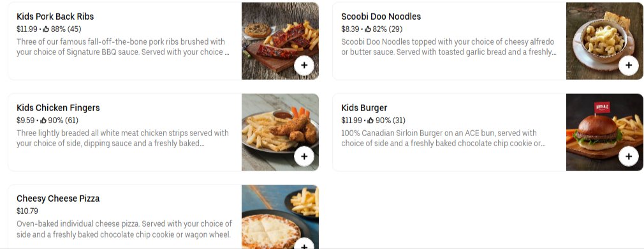Click thumbs-up rating icon for Scoobi Doo Noodles
This screenshot has height=249, width=644.
pyautogui.click(x=367, y=29)
